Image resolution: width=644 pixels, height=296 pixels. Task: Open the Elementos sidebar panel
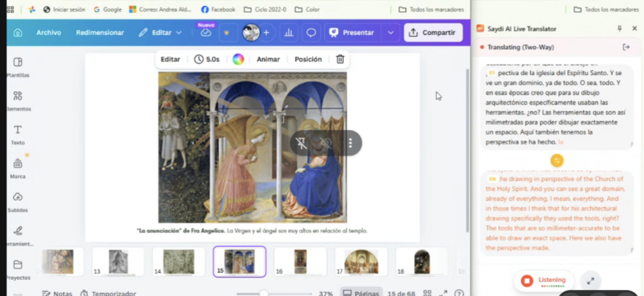pos(17,101)
